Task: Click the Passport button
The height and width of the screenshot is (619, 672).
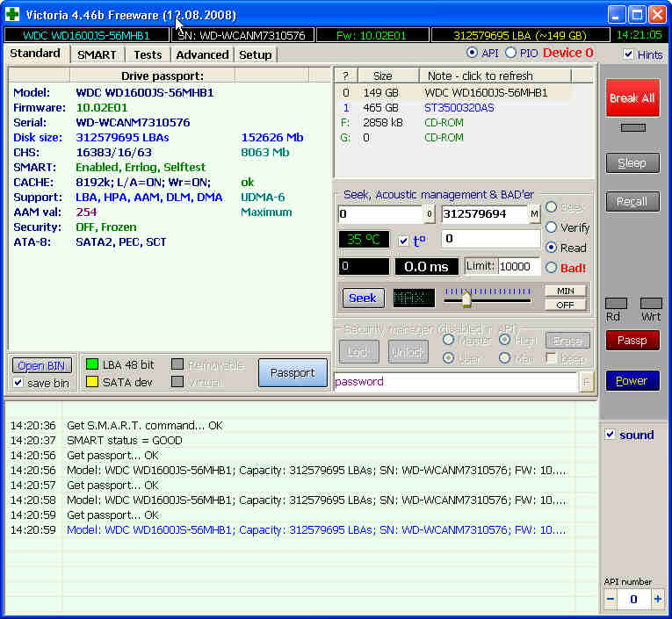Action: point(293,373)
